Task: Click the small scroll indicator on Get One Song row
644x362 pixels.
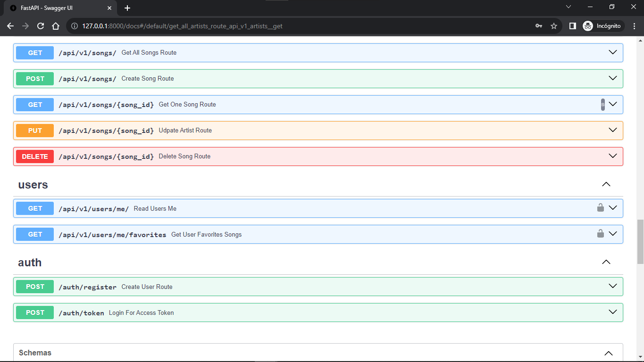Action: [602, 105]
